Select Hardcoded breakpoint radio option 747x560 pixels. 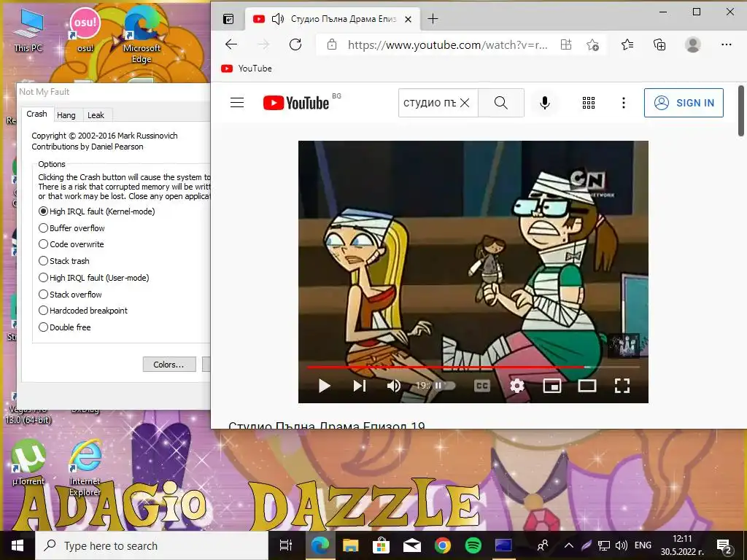tap(83, 311)
